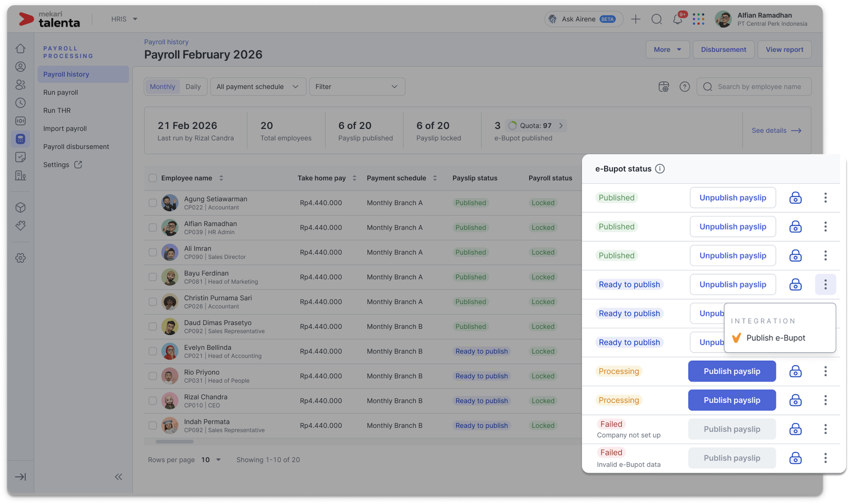848x504 pixels.
Task: Expand the Filter dropdown
Action: (357, 87)
